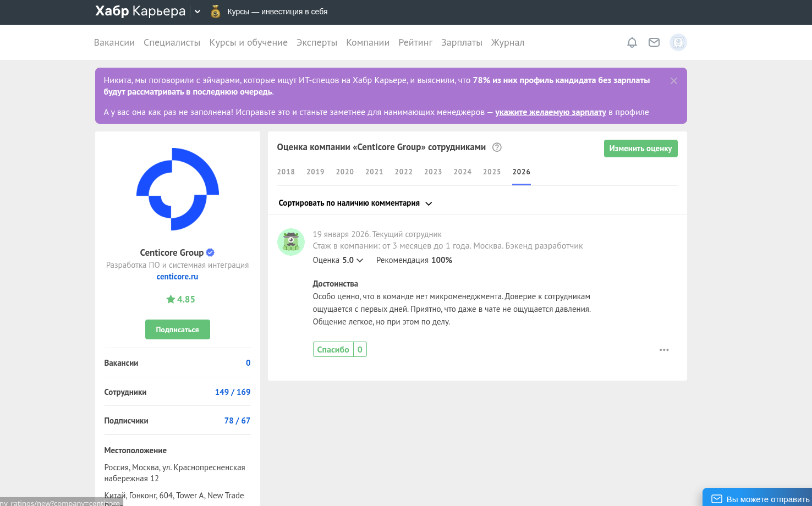Click the Изменить оценку button

[x=641, y=148]
